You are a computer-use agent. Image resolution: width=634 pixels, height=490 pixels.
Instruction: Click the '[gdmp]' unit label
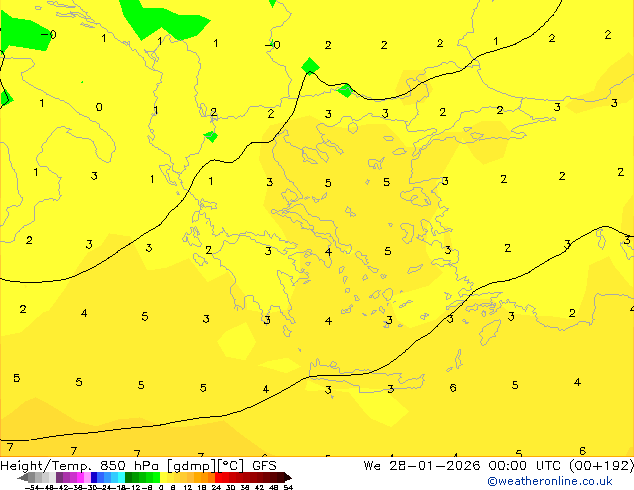coord(192,466)
